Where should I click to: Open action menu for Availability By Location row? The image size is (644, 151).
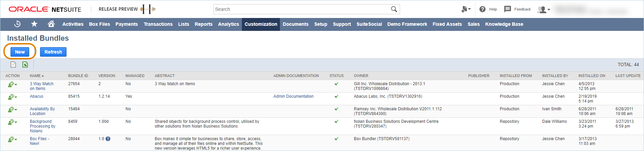click(13, 109)
